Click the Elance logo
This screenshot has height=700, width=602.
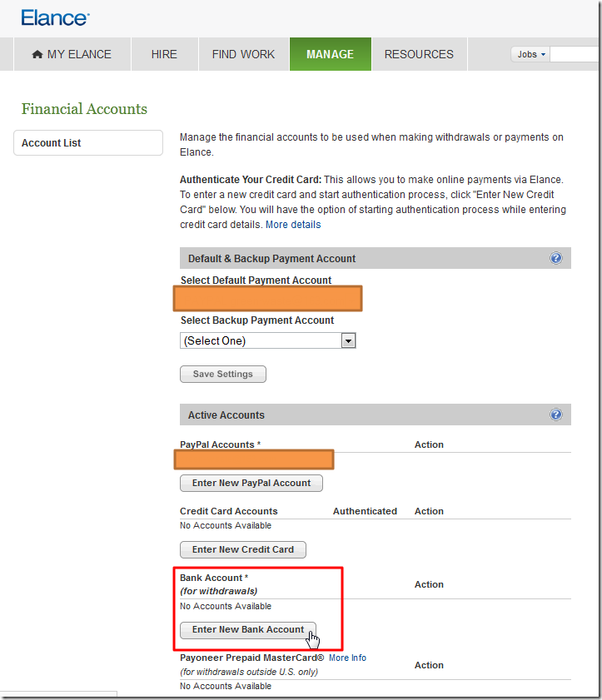coord(55,17)
